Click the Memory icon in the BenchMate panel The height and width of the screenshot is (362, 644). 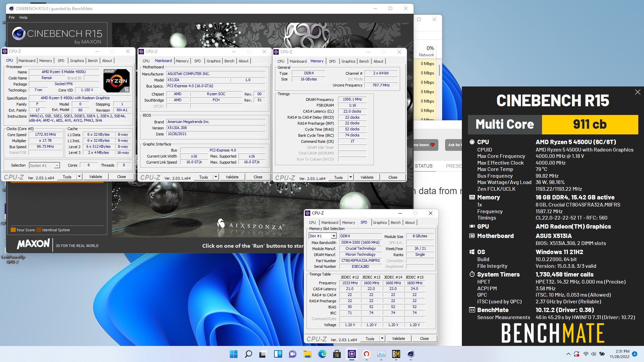click(x=472, y=197)
